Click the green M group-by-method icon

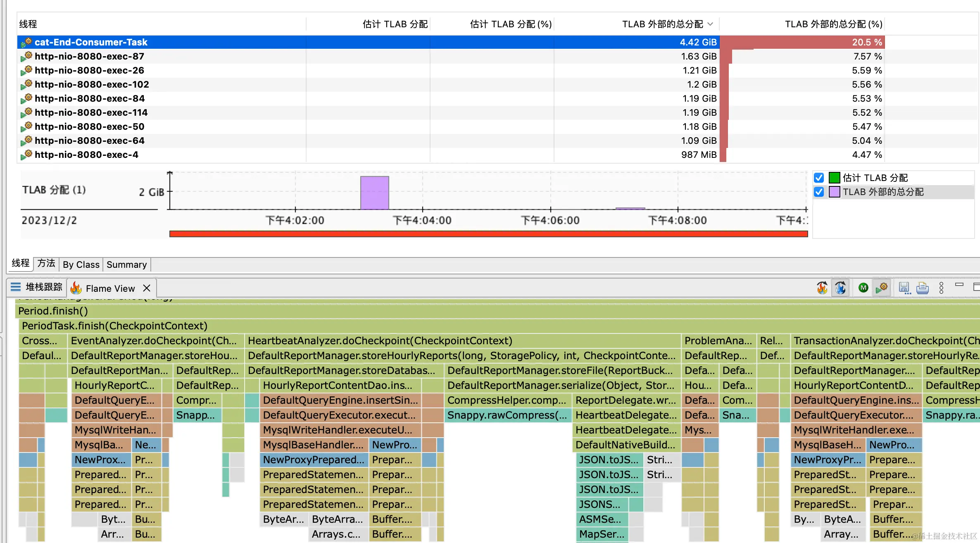click(x=863, y=288)
